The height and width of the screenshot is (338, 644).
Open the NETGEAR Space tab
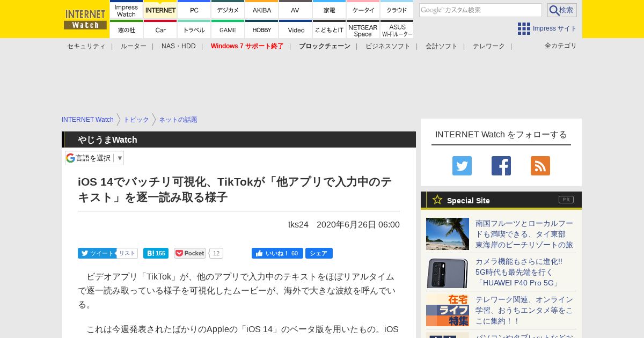363,30
